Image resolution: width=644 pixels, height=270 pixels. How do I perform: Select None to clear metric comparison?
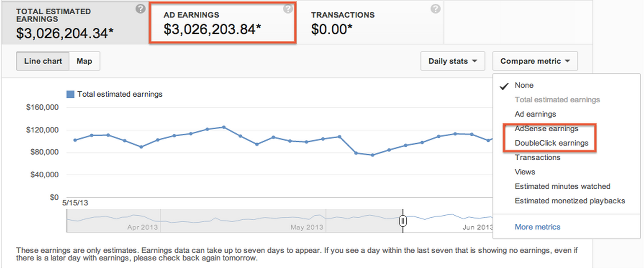(523, 85)
